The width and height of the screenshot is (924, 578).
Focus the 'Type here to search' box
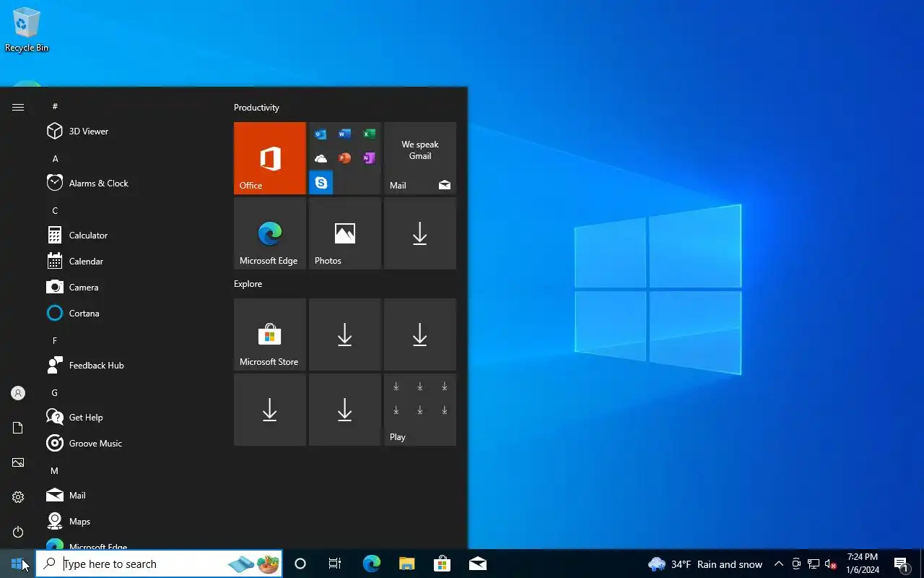tap(159, 564)
